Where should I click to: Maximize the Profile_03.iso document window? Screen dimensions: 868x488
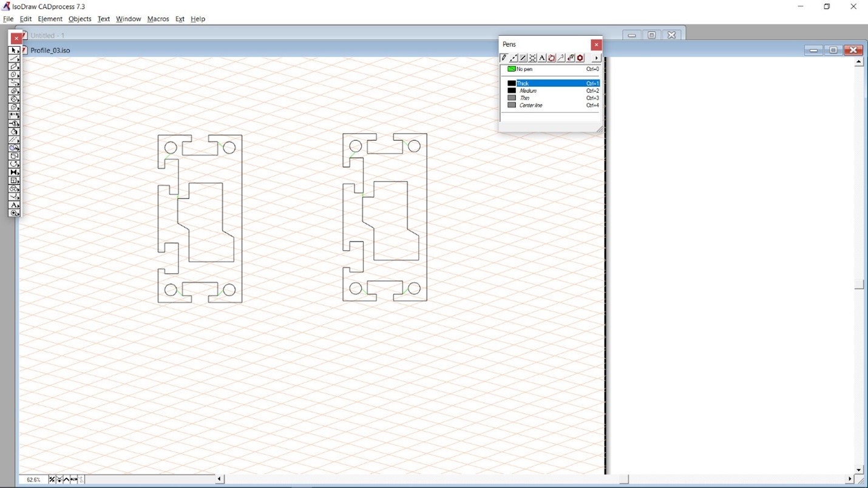pos(833,50)
